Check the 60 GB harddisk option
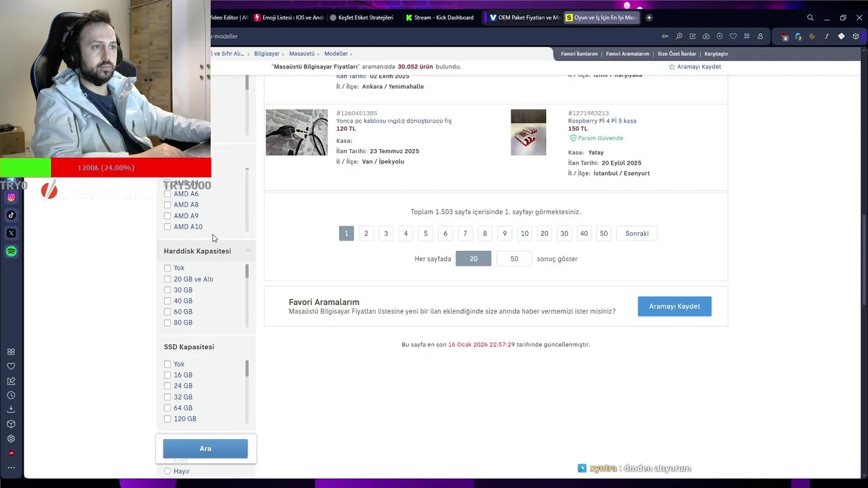The width and height of the screenshot is (868, 488). pos(167,312)
